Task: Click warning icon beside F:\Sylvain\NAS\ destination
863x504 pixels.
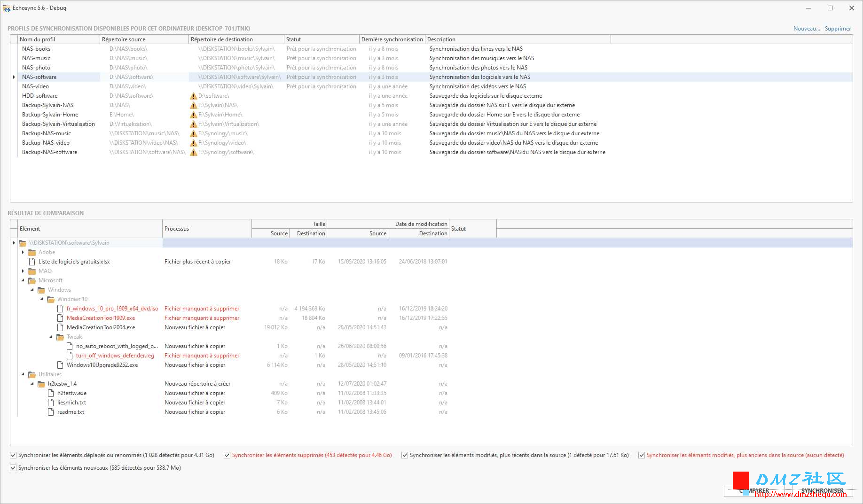Action: (193, 105)
